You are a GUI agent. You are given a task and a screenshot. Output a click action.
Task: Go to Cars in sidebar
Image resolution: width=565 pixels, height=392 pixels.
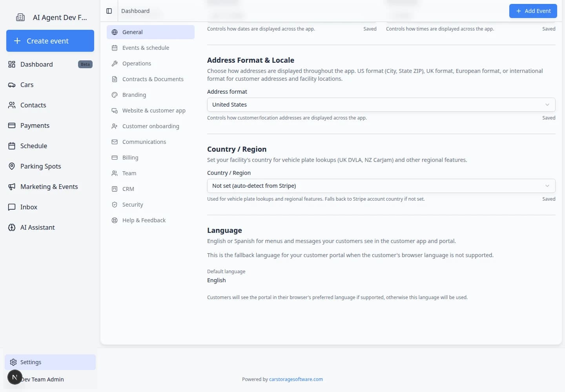click(50, 85)
